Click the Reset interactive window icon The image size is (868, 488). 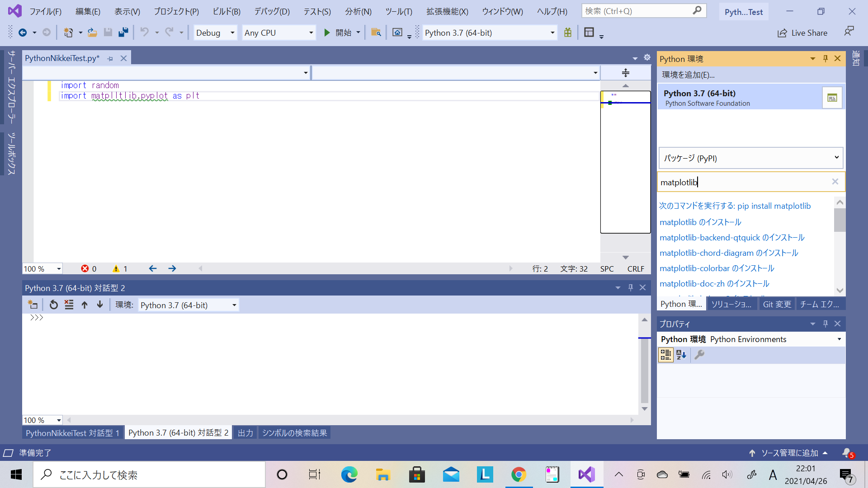[x=53, y=305]
